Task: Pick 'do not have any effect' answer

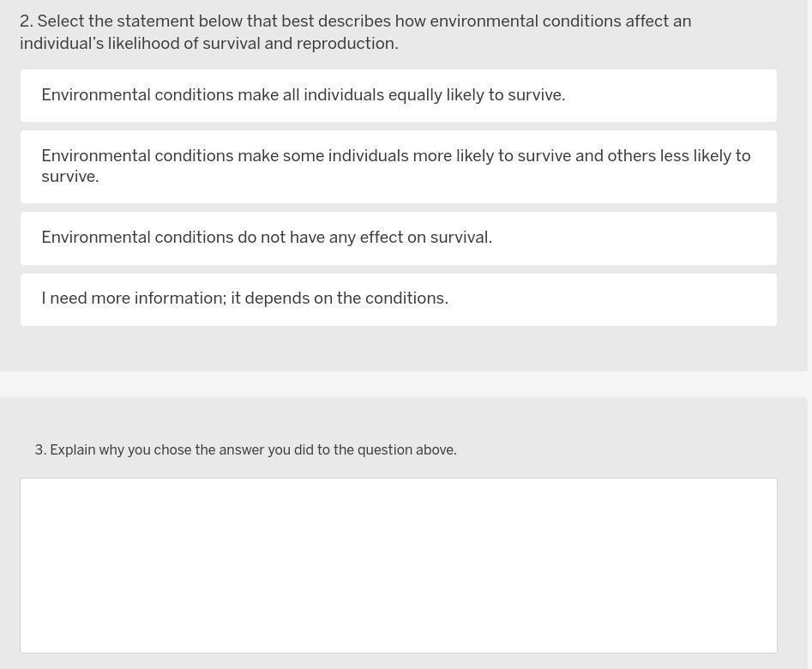Action: tap(398, 238)
